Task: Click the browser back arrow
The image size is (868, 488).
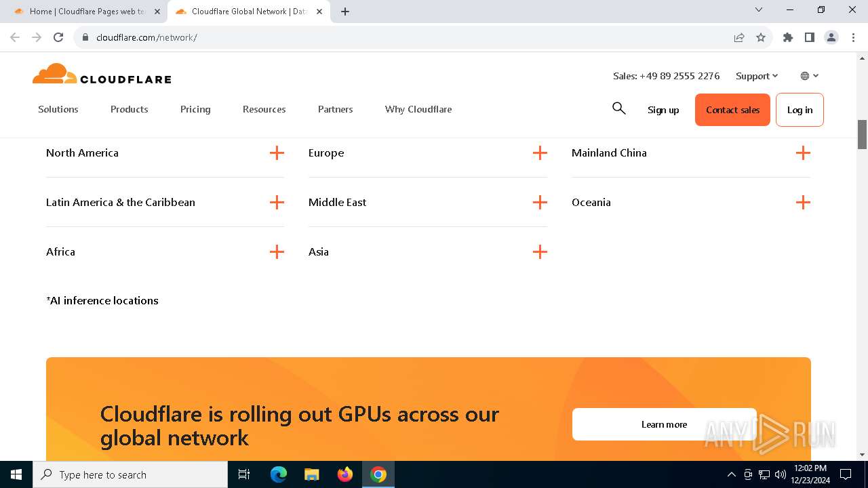Action: (15, 37)
